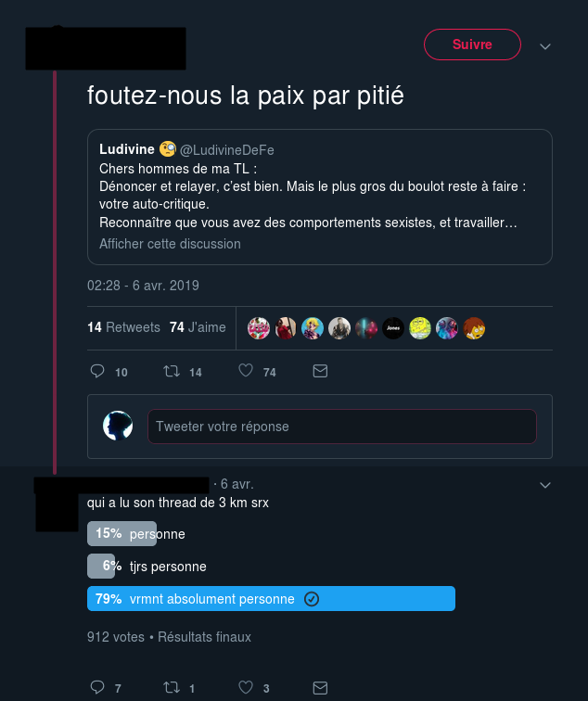View the 14 Retweets list
The height and width of the screenshot is (701, 588).
(123, 327)
